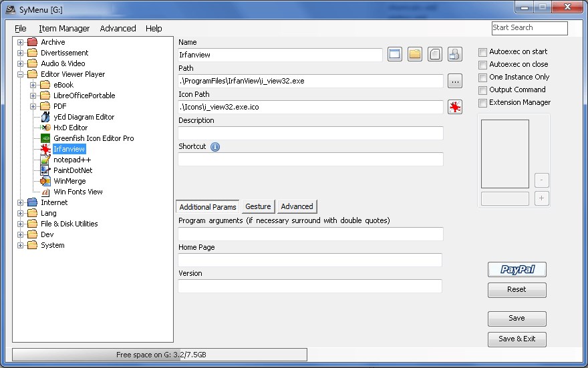Click the Start Search input field
Image resolution: width=588 pixels, height=368 pixels.
pyautogui.click(x=529, y=28)
